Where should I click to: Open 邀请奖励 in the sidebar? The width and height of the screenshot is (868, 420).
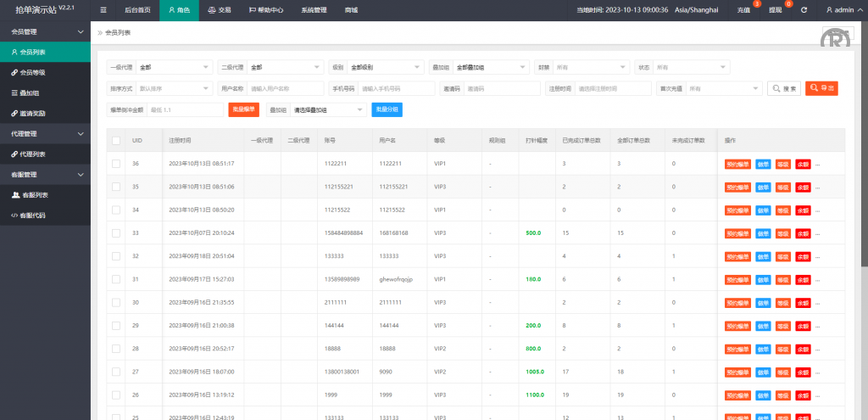(33, 113)
